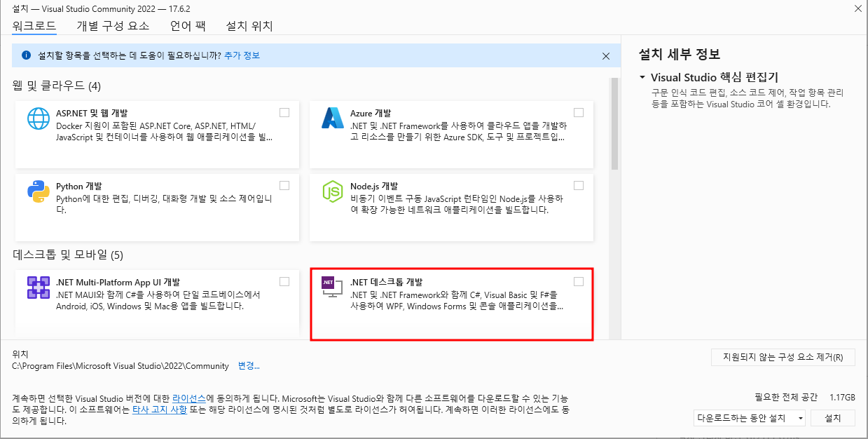Check the Azure 개발 workload checkbox
868x439 pixels.
point(579,112)
